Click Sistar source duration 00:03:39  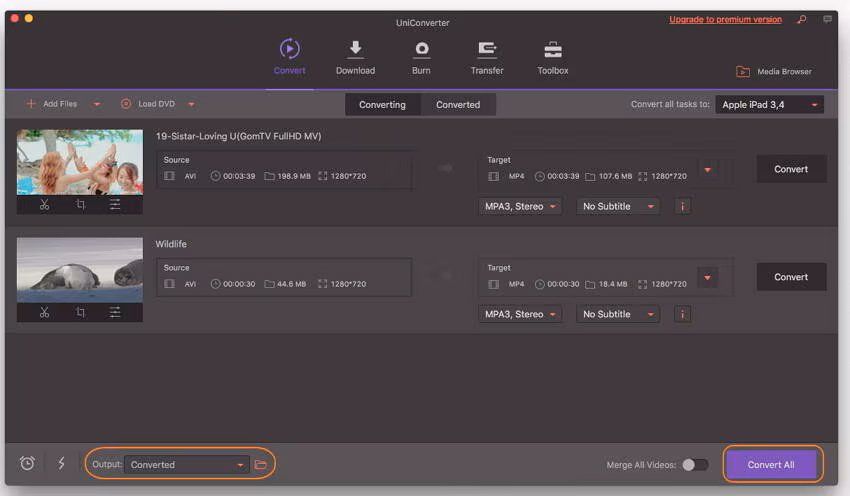coord(239,176)
